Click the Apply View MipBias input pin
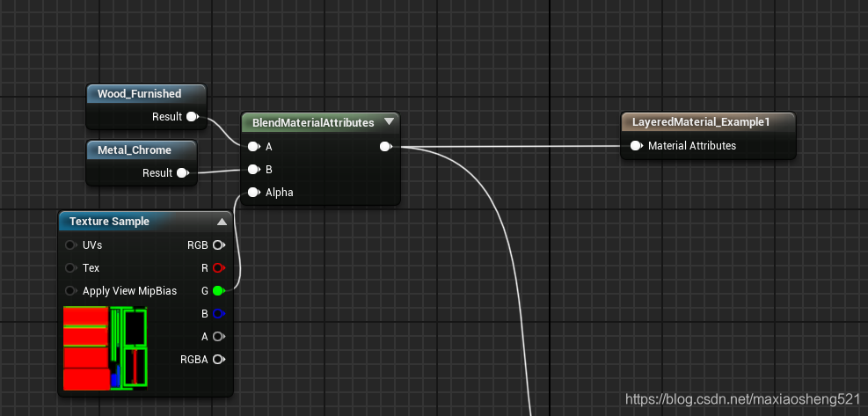This screenshot has height=416, width=868. [x=71, y=291]
